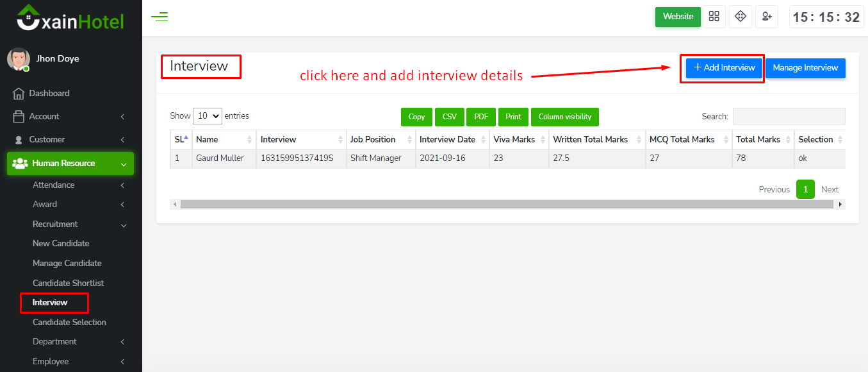Click the Add Interview button
The height and width of the screenshot is (372, 868).
[x=724, y=68]
